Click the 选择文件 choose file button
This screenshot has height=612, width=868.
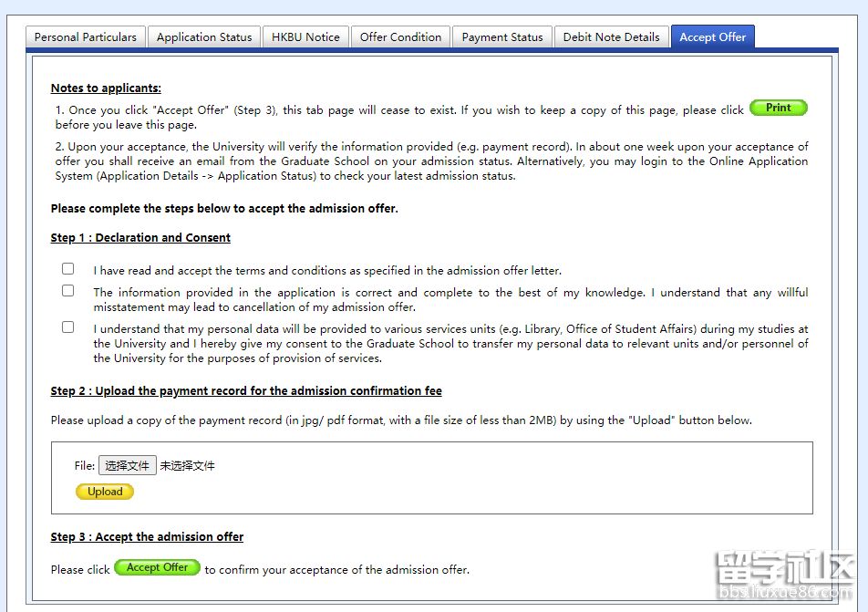(x=128, y=466)
